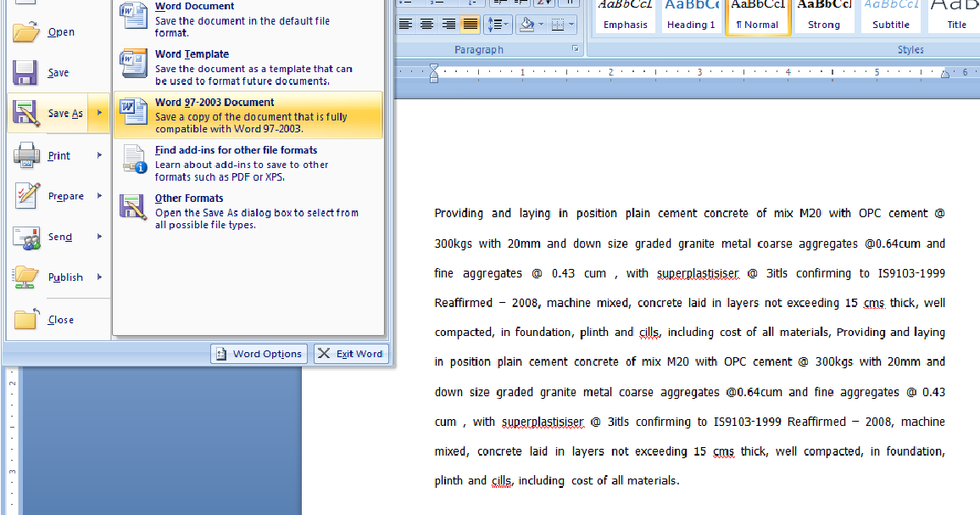Screen dimensions: 980x515
Task: Apply the Emphasis style
Action: 625,17
